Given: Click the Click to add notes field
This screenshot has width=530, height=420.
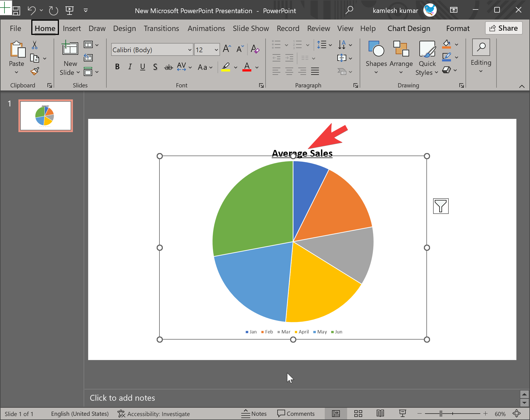Looking at the screenshot, I should 302,398.
